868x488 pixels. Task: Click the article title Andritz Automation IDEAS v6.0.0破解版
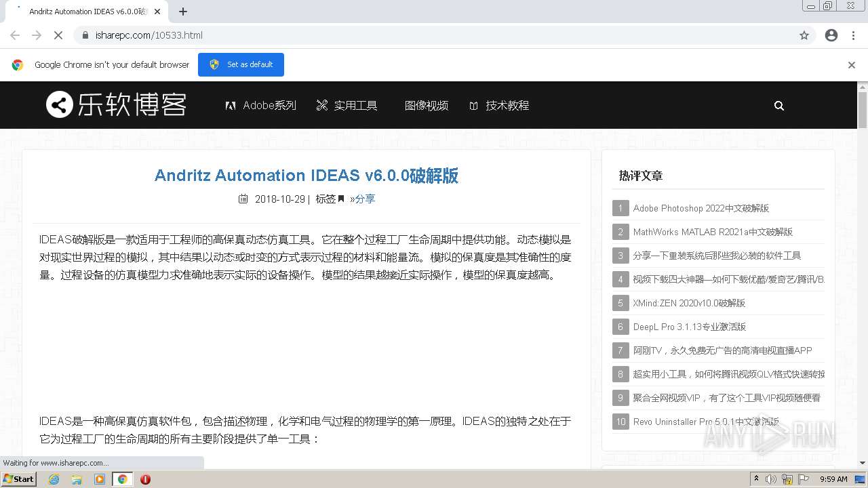click(x=307, y=176)
